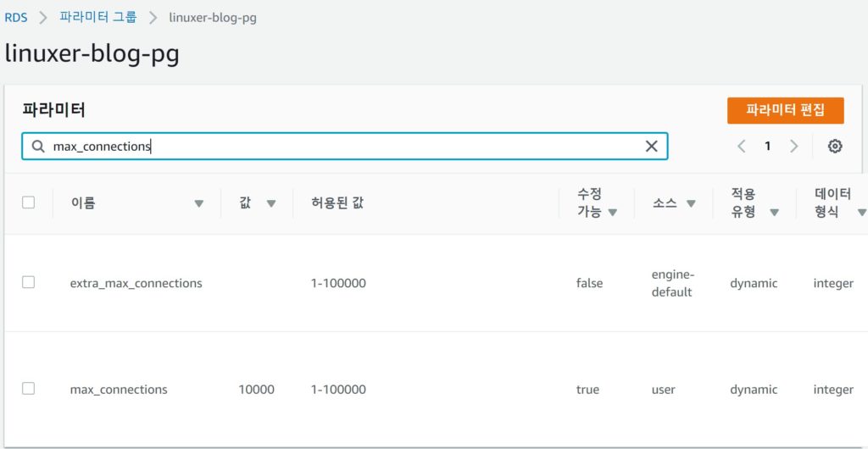Go to the next page using right chevron

point(793,147)
